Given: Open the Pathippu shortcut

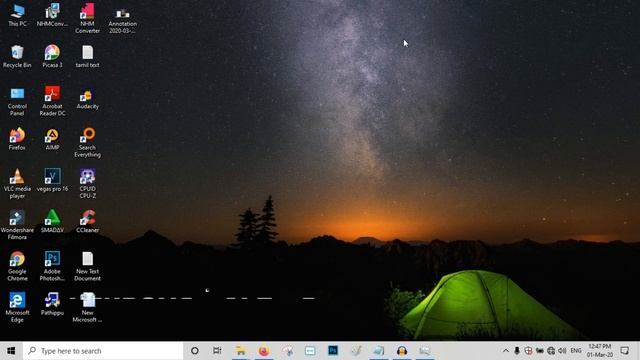Looking at the screenshot, I should (52, 304).
